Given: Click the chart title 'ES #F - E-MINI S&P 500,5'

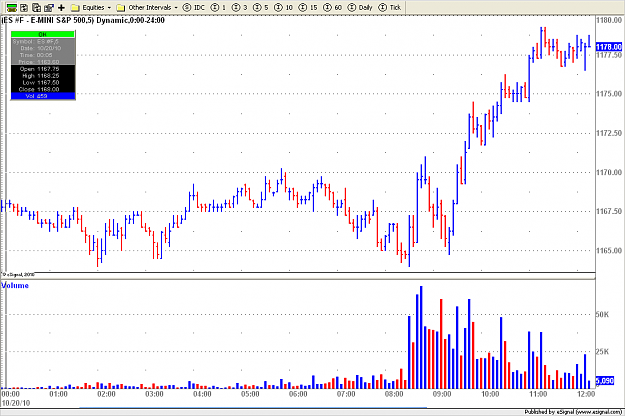Looking at the screenshot, I should 48,20.
